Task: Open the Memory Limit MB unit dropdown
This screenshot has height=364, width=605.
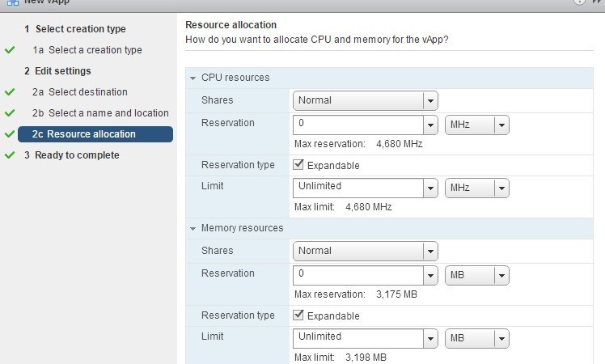Action: pos(477,339)
